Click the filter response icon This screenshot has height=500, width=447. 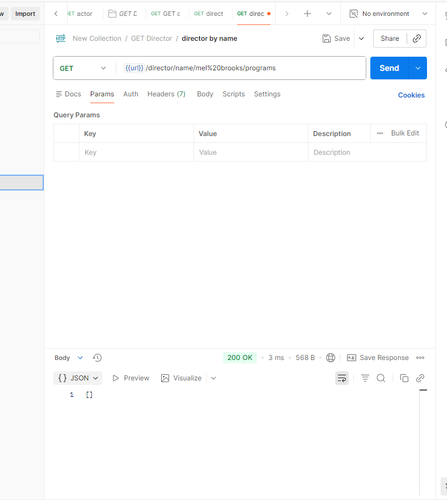click(x=365, y=378)
